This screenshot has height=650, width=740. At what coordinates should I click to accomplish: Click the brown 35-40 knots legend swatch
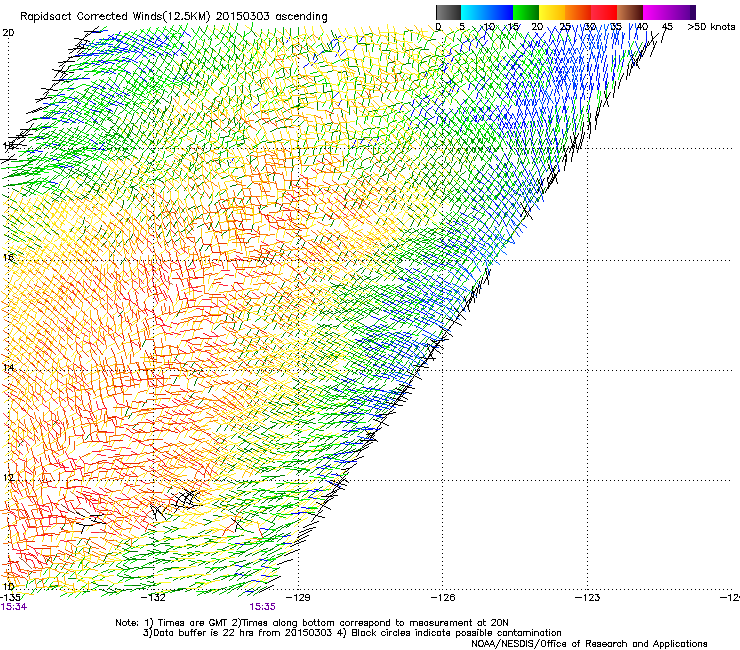coord(630,12)
